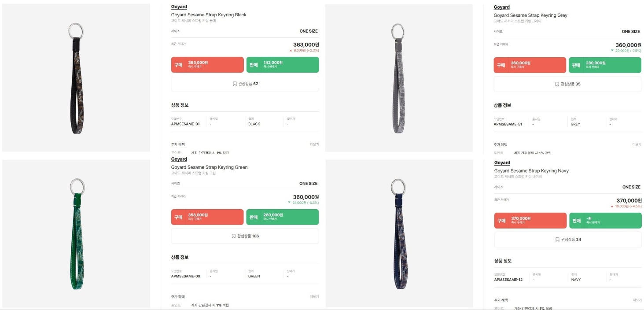
Task: Expand 더보기 beside Navy keyring benefits
Action: pos(637,300)
